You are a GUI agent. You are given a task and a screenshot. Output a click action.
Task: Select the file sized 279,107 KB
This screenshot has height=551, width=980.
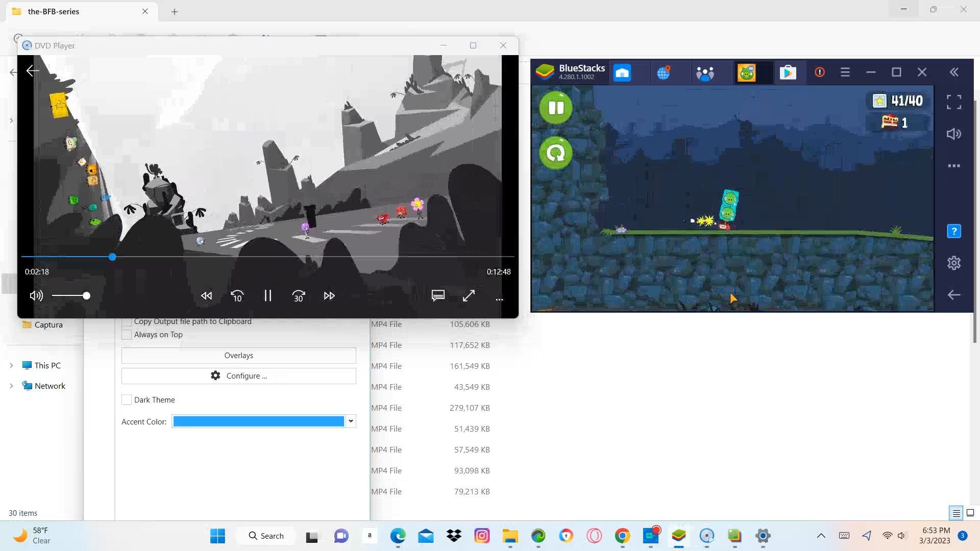tap(430, 408)
